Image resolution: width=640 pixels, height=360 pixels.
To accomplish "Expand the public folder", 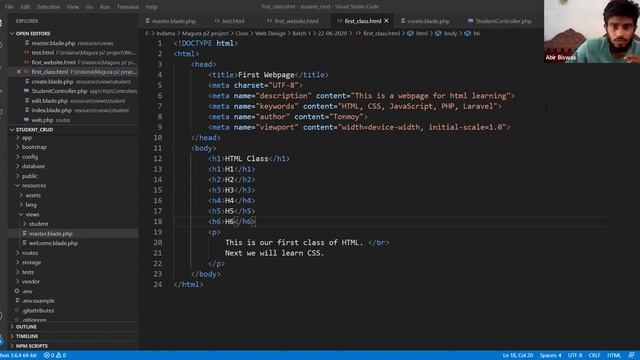I will tap(29, 176).
